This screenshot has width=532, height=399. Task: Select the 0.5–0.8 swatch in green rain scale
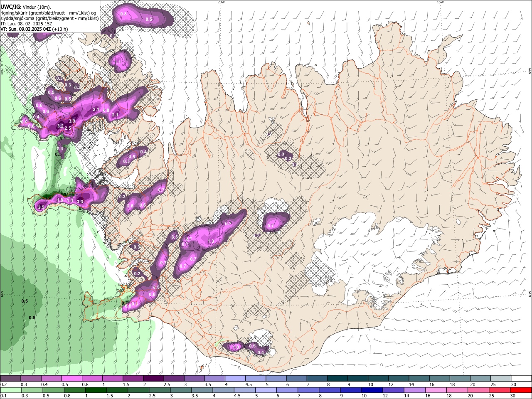click(x=53, y=390)
